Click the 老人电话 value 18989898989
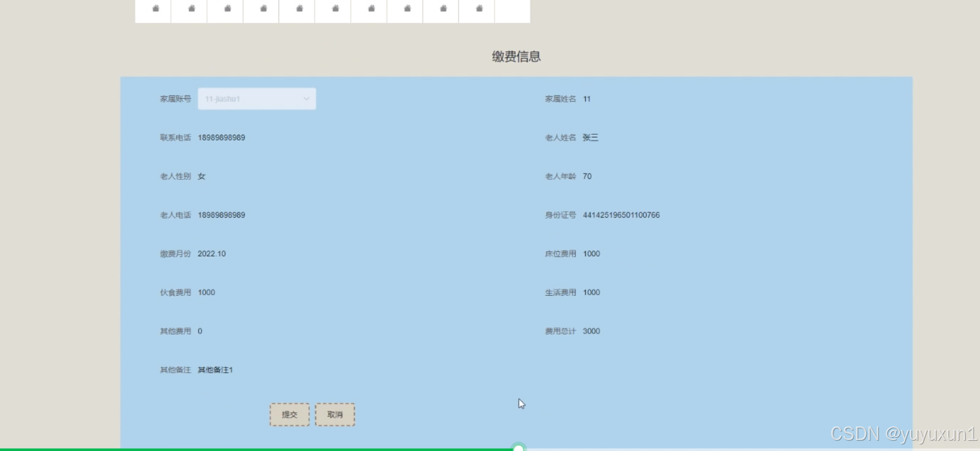This screenshot has width=980, height=451. click(x=222, y=215)
